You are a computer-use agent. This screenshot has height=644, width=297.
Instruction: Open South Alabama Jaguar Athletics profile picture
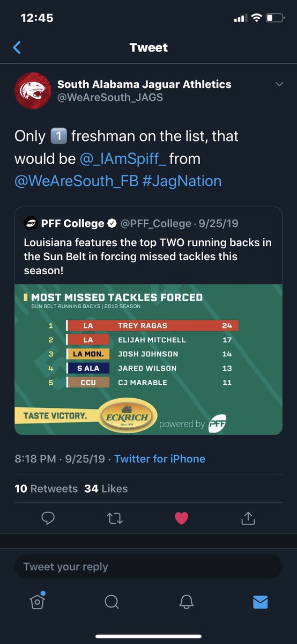click(33, 90)
